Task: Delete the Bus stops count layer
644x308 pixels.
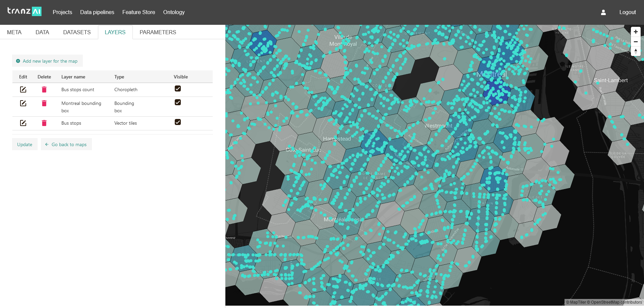Action: pos(44,89)
